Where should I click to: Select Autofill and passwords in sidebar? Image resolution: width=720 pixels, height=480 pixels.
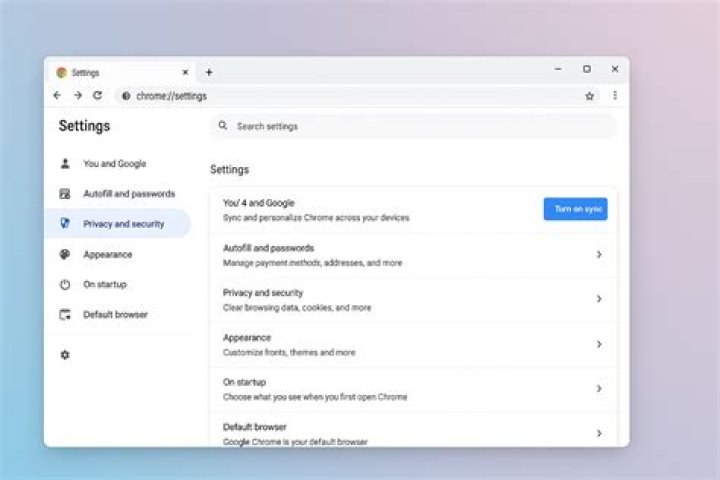pos(118,194)
